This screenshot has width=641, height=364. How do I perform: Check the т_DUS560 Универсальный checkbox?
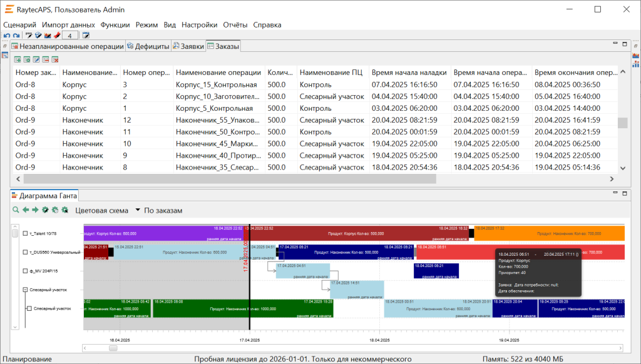click(x=25, y=253)
